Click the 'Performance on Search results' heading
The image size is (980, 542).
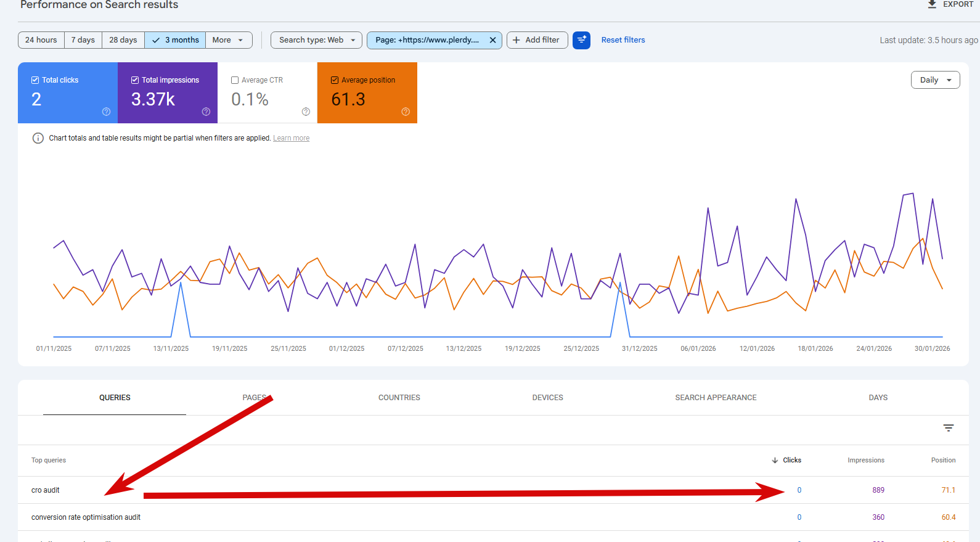pyautogui.click(x=99, y=5)
